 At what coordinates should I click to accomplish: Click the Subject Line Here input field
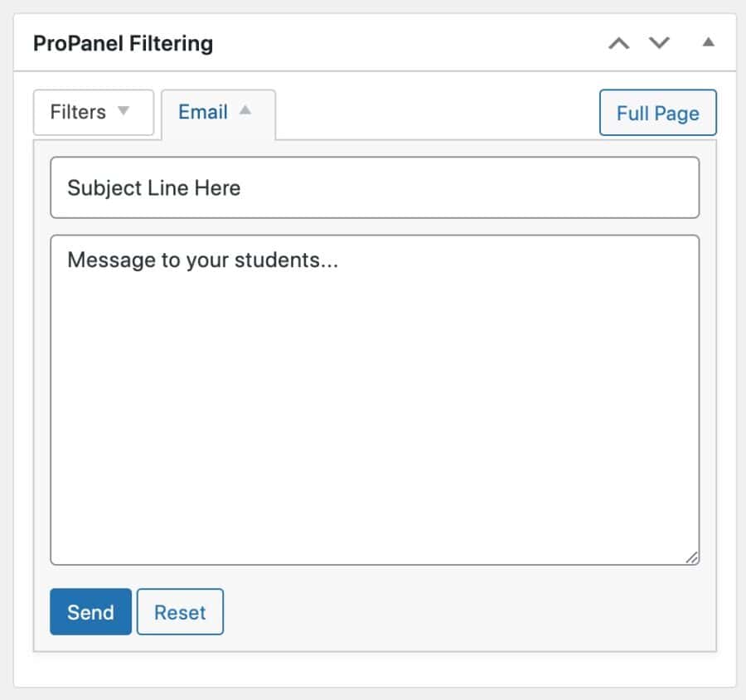(x=375, y=187)
